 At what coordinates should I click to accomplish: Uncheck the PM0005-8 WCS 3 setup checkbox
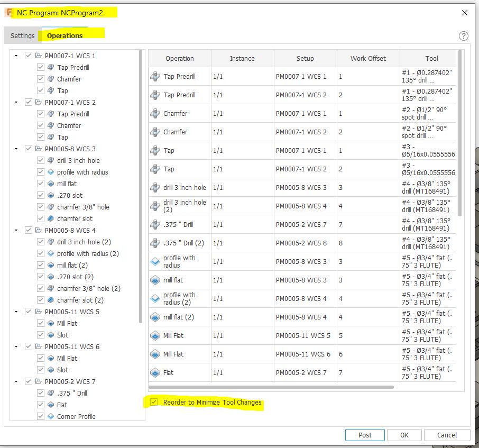tap(28, 149)
